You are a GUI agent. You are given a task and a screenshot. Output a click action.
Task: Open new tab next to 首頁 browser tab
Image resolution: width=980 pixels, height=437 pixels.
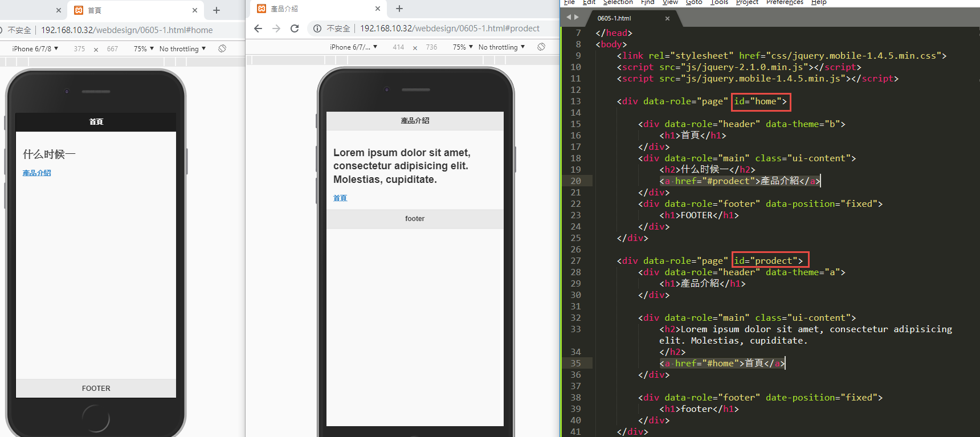pyautogui.click(x=217, y=10)
